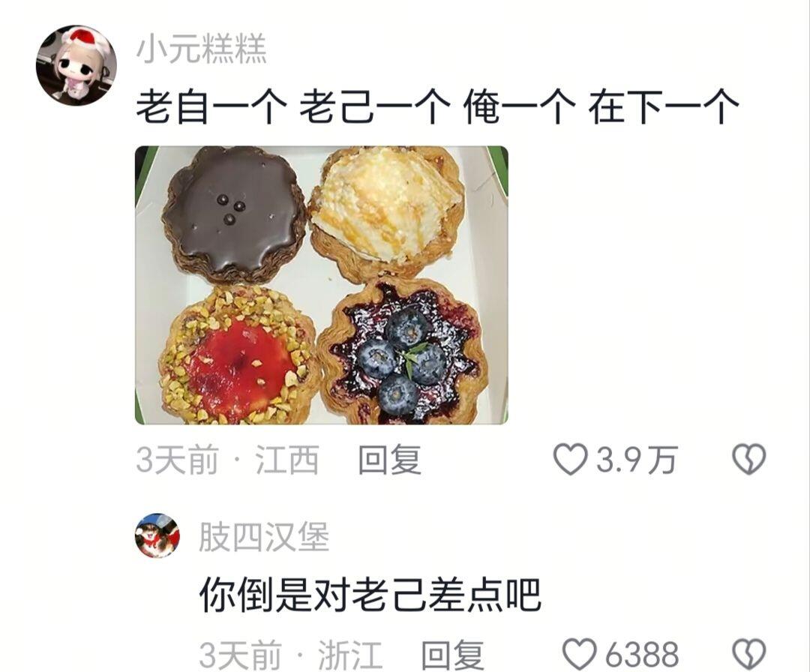The height and width of the screenshot is (672, 810).
Task: Click the 小元糕糕 username
Action: point(202,49)
